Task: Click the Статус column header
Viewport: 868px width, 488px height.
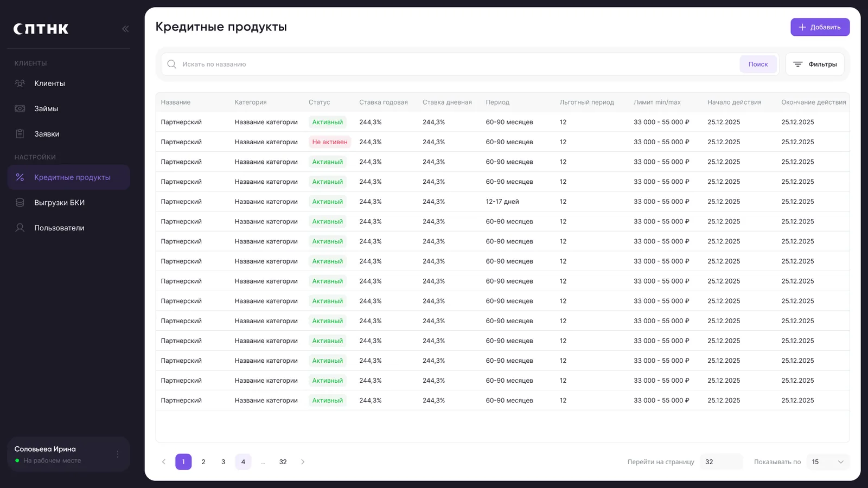Action: click(x=319, y=102)
